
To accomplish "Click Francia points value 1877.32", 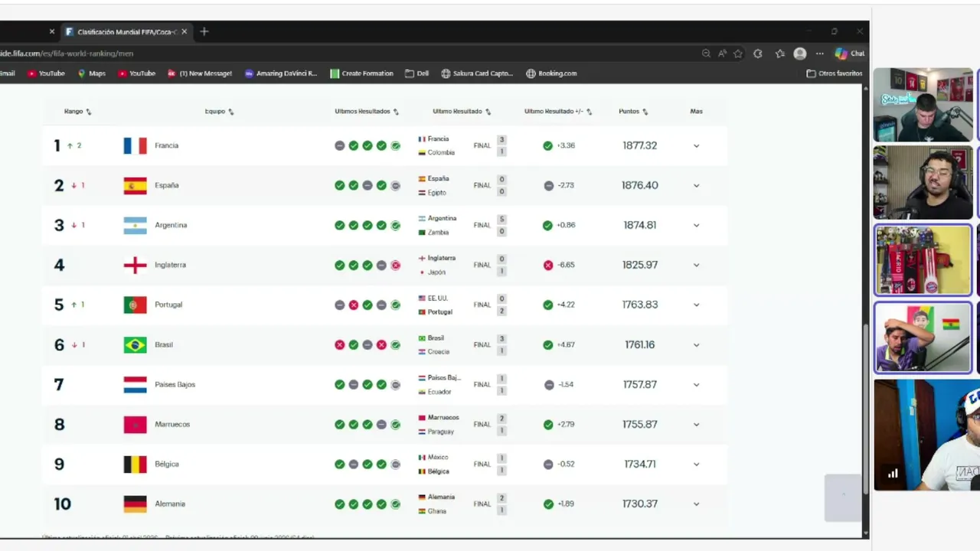I will (x=640, y=145).
